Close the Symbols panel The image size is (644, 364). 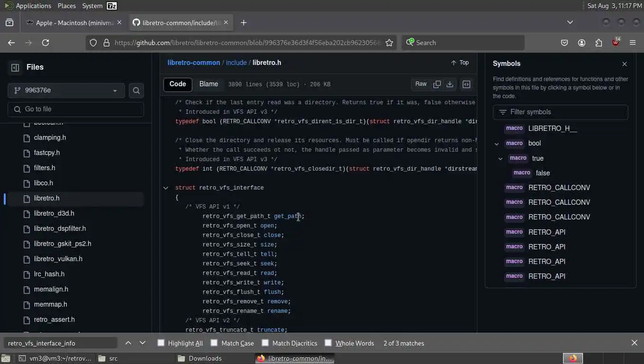pos(625,64)
